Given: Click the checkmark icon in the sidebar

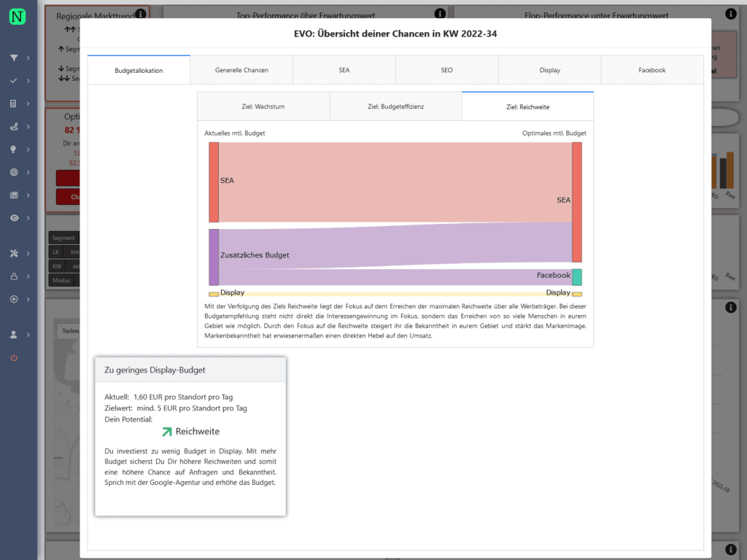Looking at the screenshot, I should coord(13,81).
